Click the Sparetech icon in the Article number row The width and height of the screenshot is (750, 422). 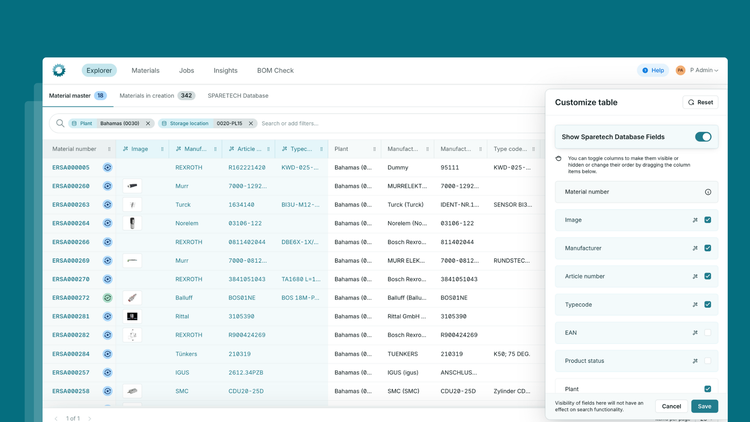[x=695, y=277]
